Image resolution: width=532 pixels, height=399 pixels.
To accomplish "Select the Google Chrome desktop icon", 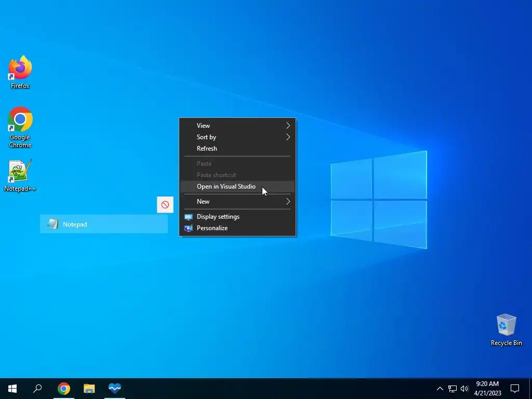I will click(20, 127).
